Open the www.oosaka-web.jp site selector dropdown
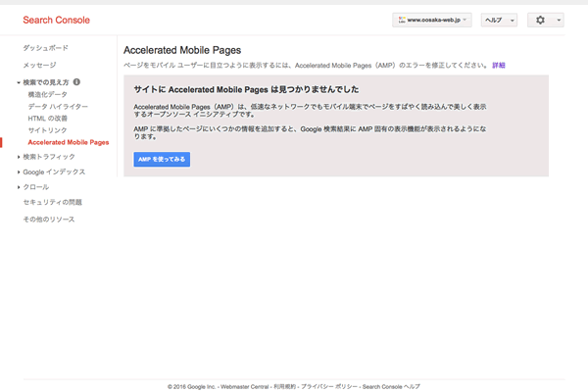Screen dimensions: 588x392 tap(432, 20)
